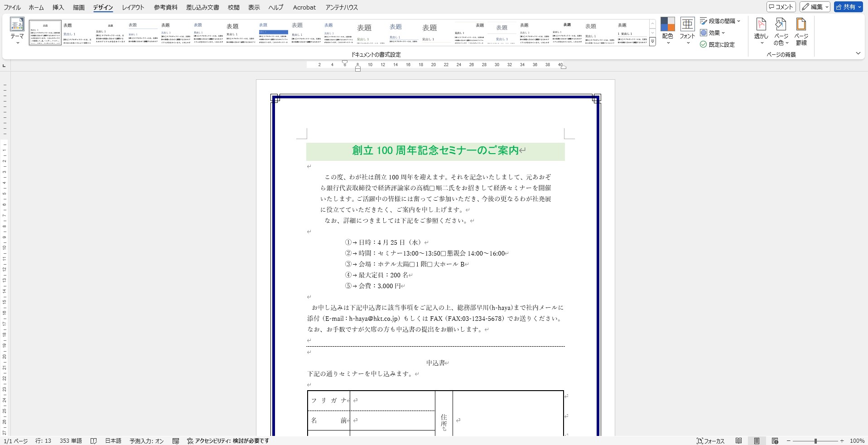Click the コメント comments button
Screen dimensions: 868x445
(781, 7)
